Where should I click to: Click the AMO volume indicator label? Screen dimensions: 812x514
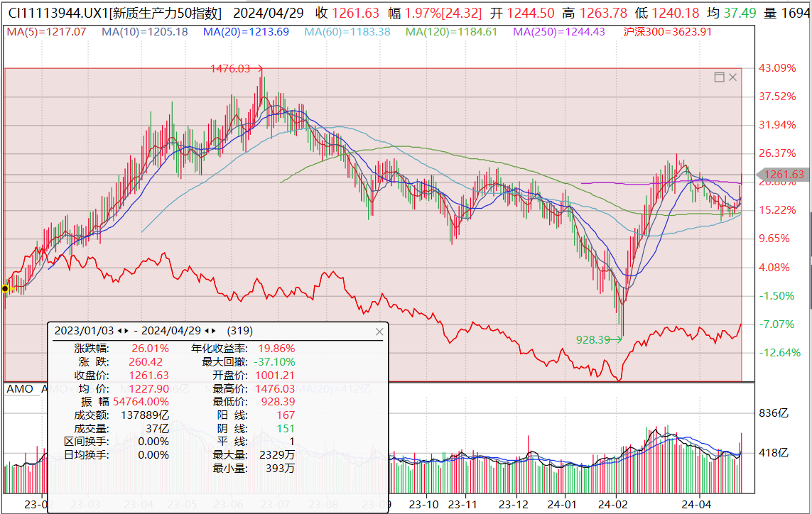pyautogui.click(x=19, y=388)
